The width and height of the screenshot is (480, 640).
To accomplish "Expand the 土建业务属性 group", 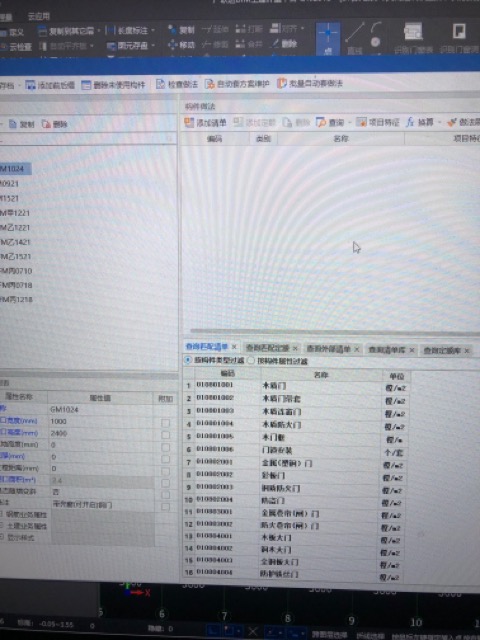I will point(2,526).
